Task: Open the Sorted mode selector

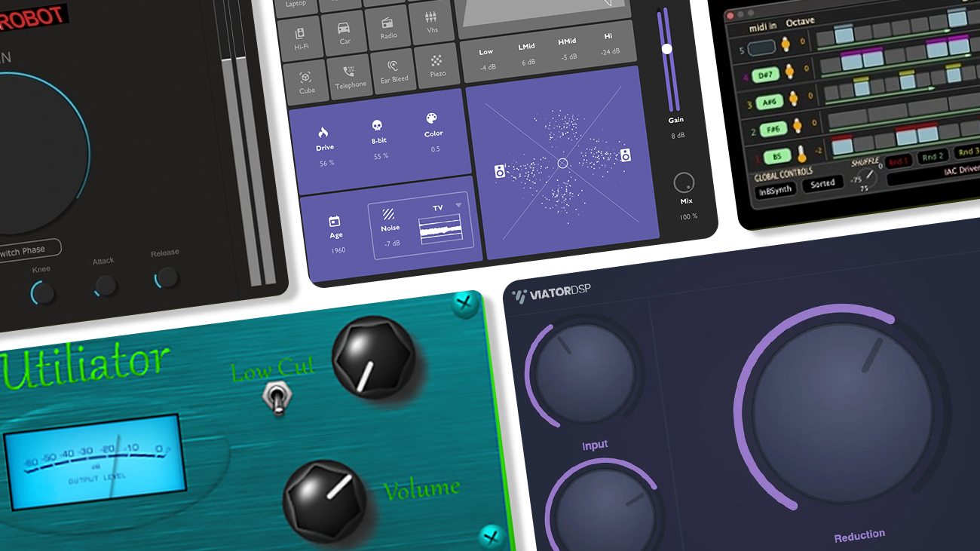Action: [823, 183]
